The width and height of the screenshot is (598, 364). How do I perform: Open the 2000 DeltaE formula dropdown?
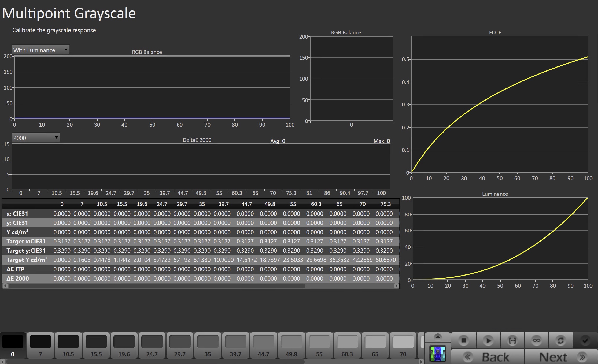(36, 138)
